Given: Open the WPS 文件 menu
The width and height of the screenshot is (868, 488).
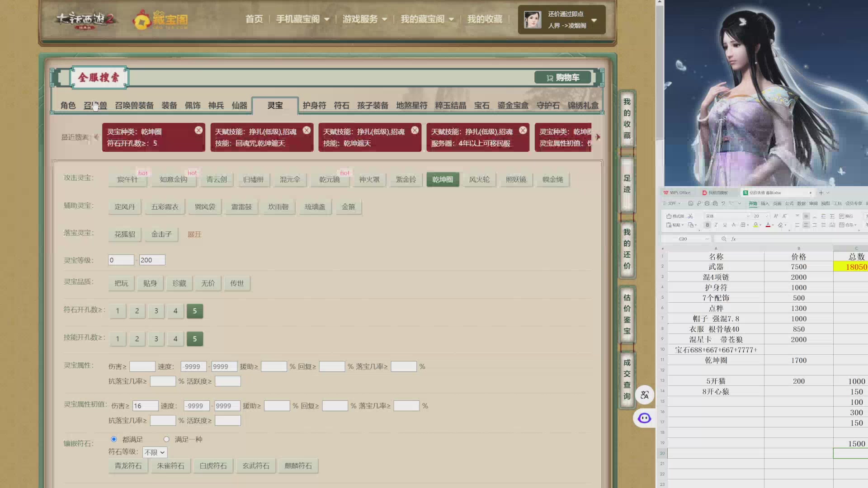Looking at the screenshot, I should (672, 203).
